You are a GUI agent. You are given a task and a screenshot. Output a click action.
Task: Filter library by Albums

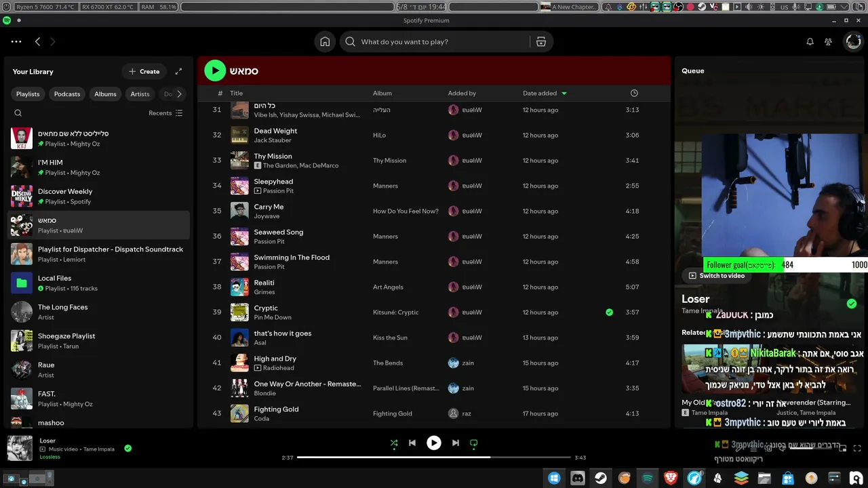coord(105,94)
